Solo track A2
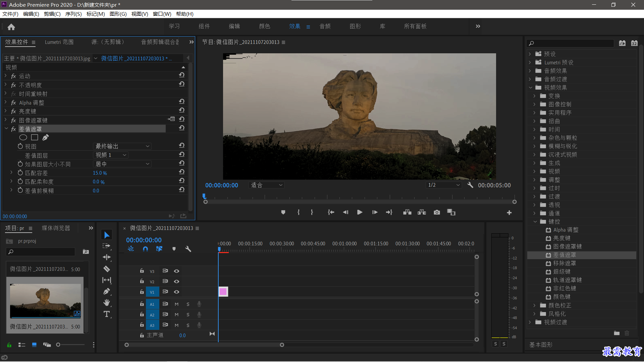The height and width of the screenshot is (362, 644). (x=188, y=315)
